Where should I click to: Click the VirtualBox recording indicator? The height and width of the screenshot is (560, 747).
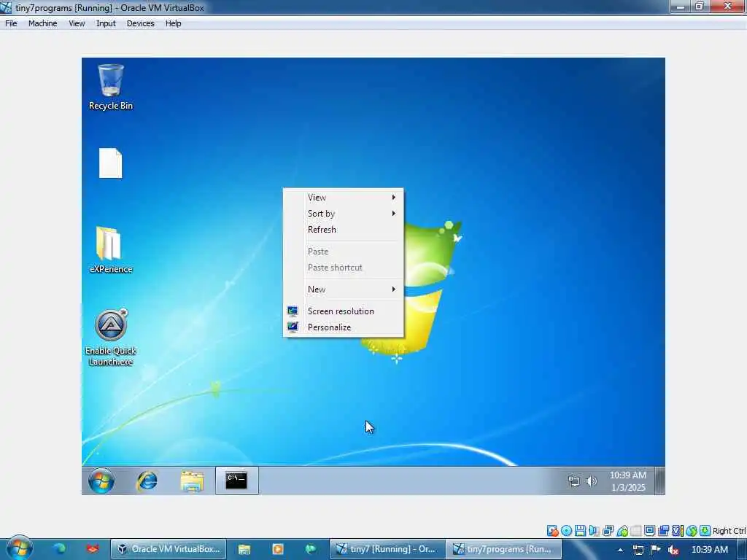663,531
